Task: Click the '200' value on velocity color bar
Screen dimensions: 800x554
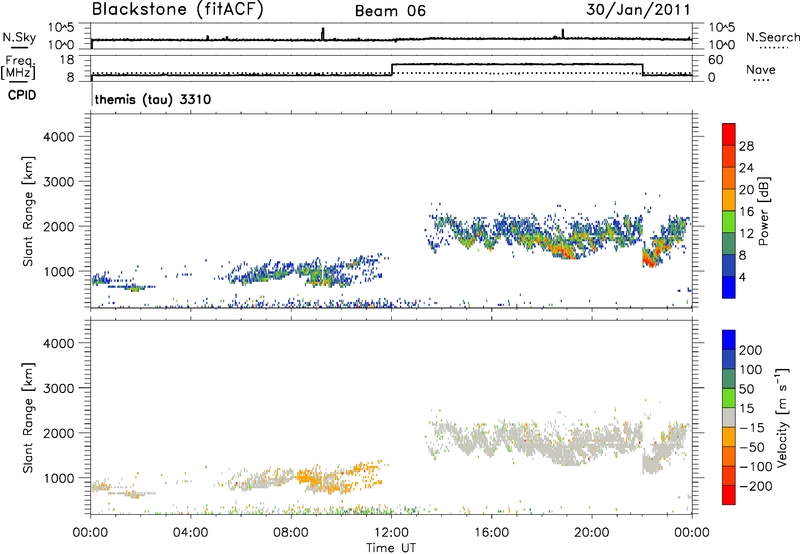Action: (751, 350)
